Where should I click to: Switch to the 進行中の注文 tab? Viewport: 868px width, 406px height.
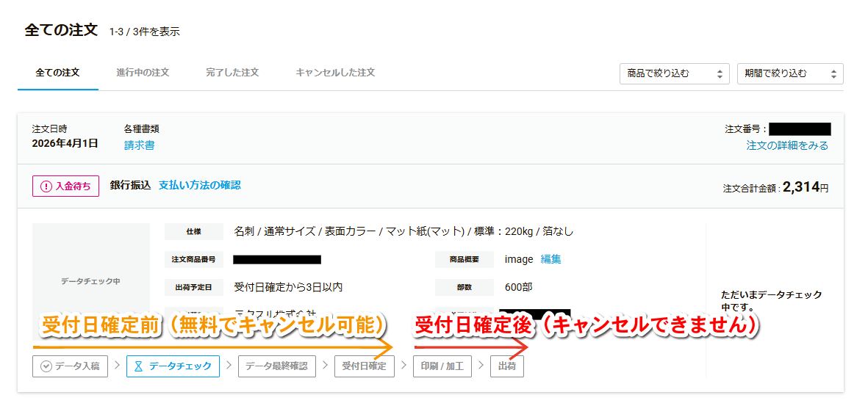pyautogui.click(x=143, y=73)
